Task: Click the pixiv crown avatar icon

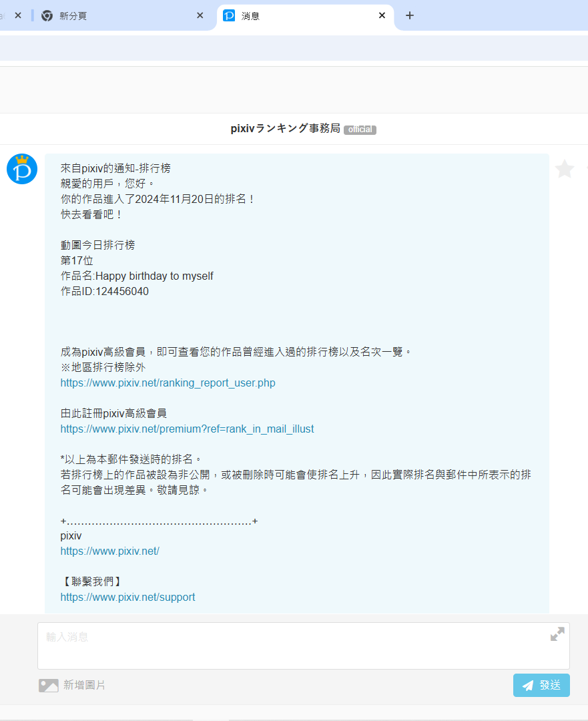Action: click(x=22, y=169)
